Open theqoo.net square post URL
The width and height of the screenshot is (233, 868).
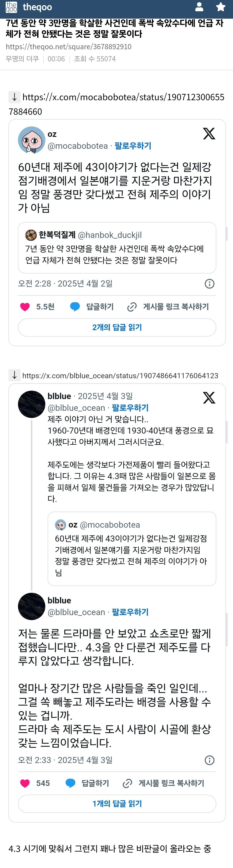tap(68, 47)
